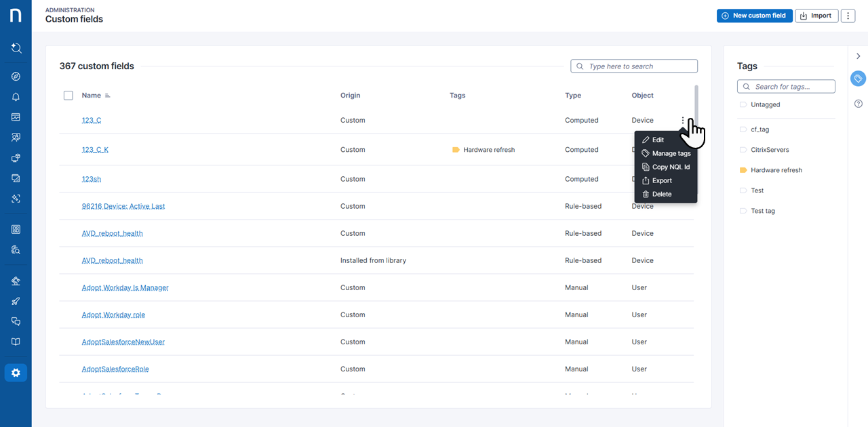
Task: Click the Nexthink logo at top left
Action: (x=16, y=16)
